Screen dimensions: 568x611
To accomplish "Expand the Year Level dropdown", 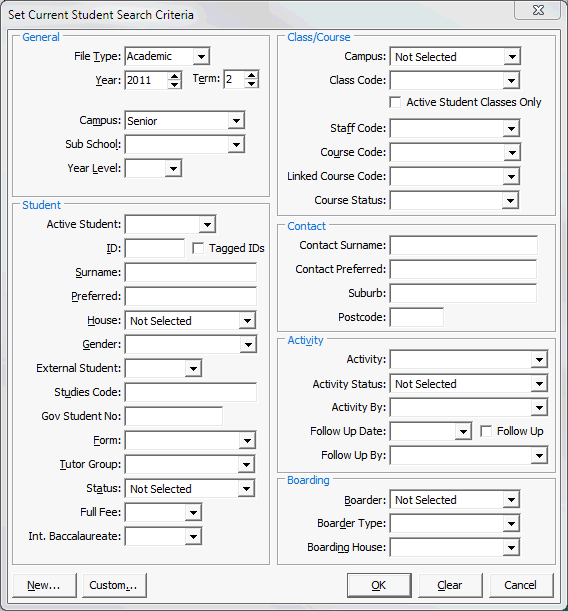I will coord(173,168).
